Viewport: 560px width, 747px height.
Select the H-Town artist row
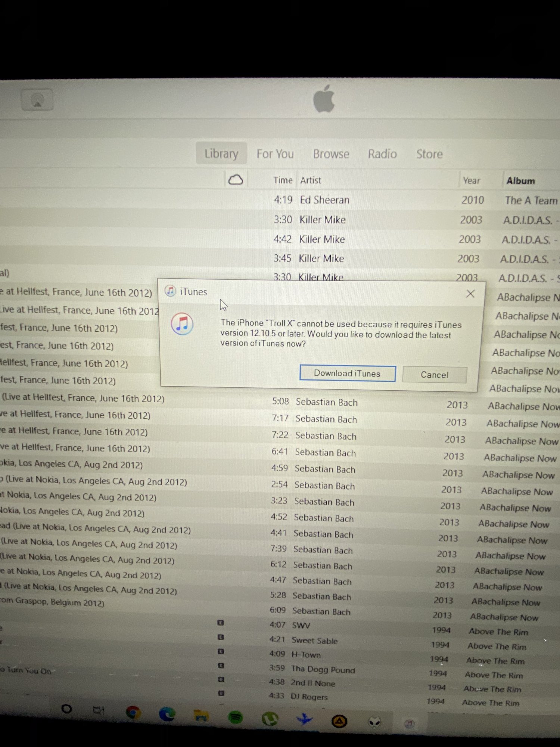[280, 655]
